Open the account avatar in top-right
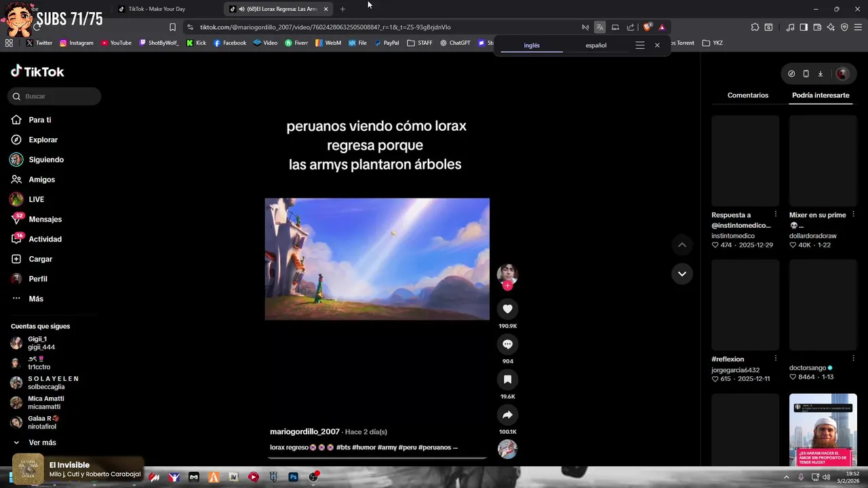The height and width of the screenshot is (488, 868). pyautogui.click(x=842, y=74)
